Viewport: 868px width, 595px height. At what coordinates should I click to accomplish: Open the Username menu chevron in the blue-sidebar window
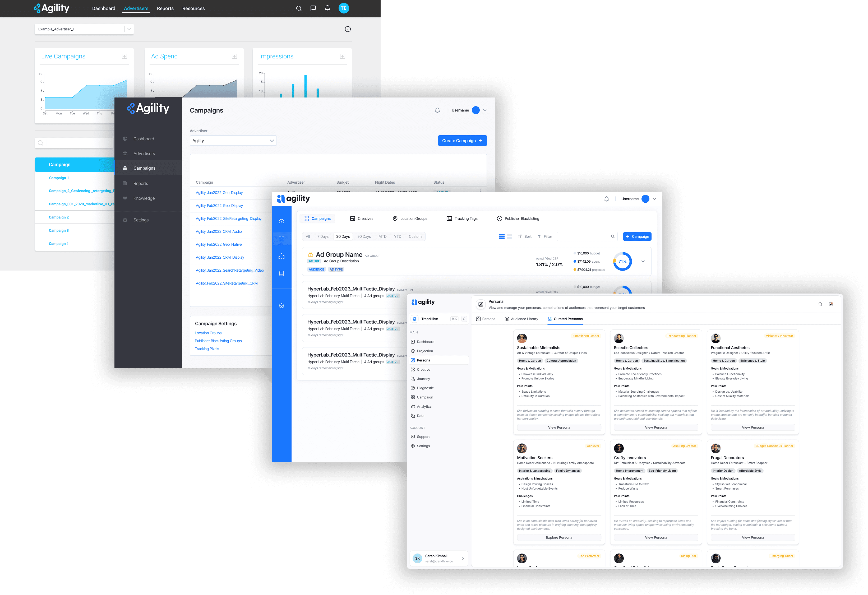(x=654, y=199)
